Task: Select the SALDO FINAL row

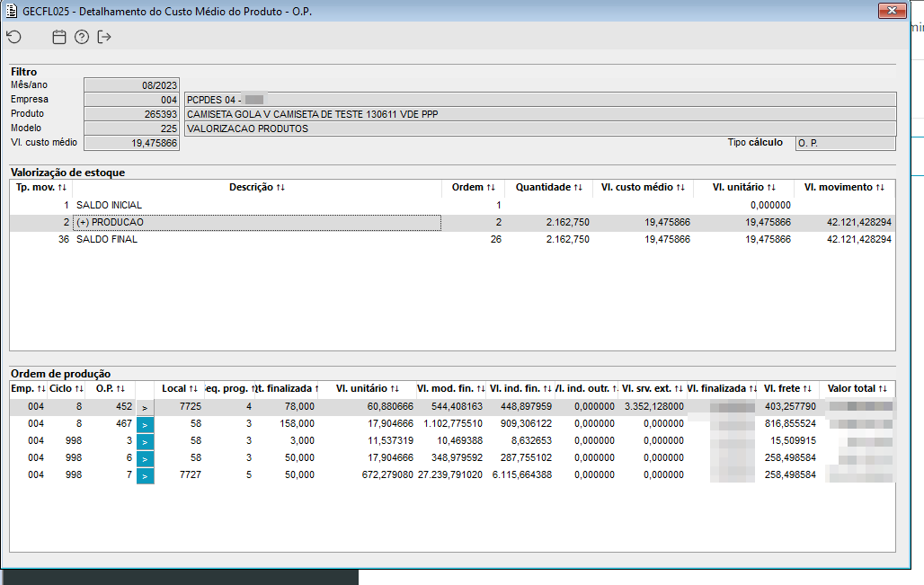Action: pos(452,239)
